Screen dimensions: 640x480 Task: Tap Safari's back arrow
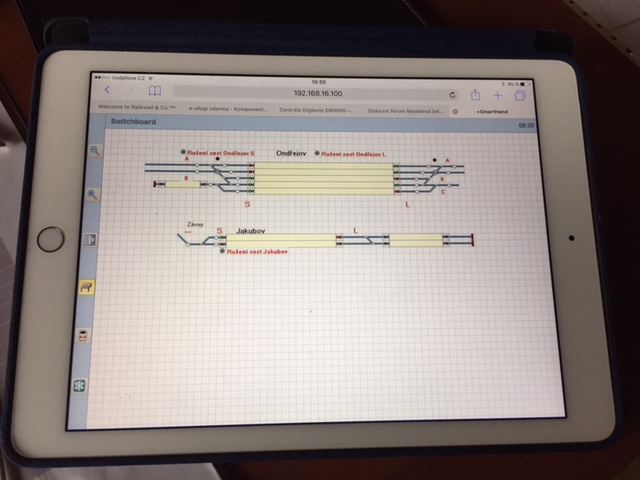108,91
